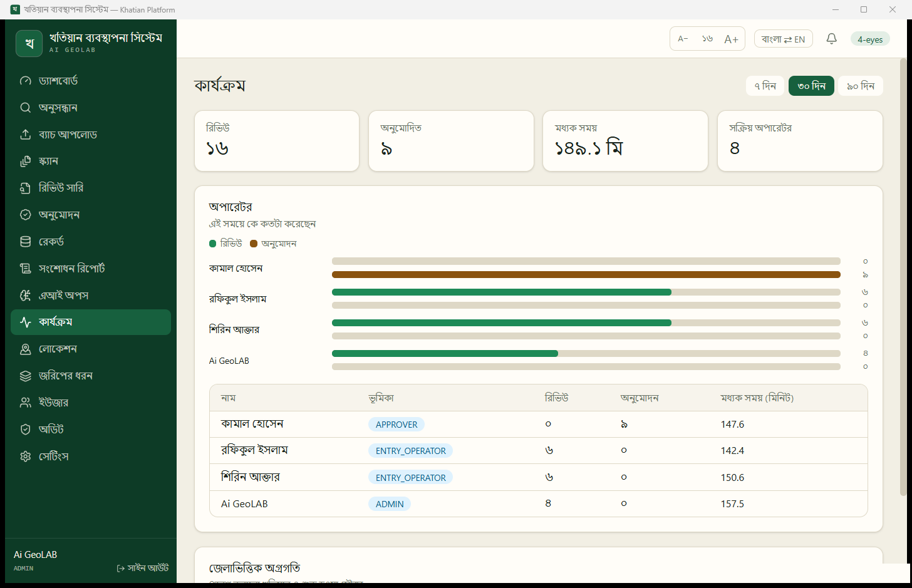Click the খ app logo in sidebar

29,43
